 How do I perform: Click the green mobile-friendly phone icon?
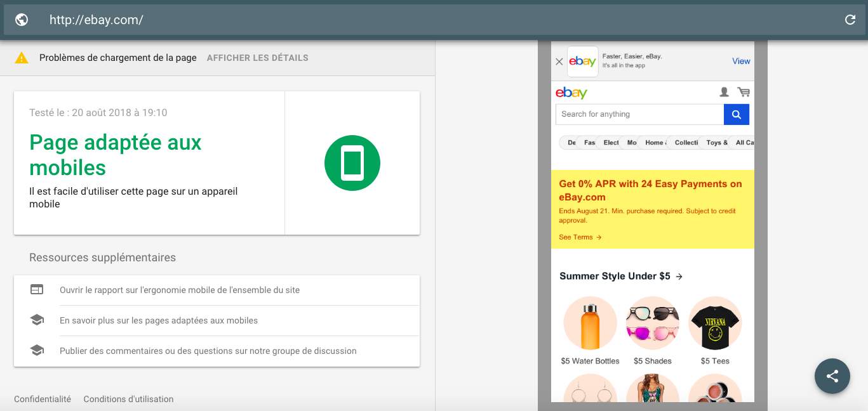[x=352, y=163]
